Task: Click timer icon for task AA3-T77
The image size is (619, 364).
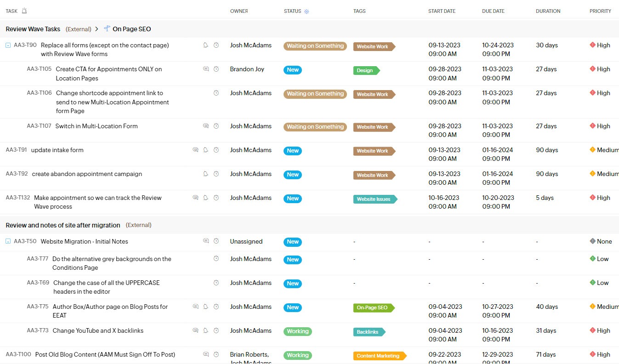Action: (x=216, y=259)
